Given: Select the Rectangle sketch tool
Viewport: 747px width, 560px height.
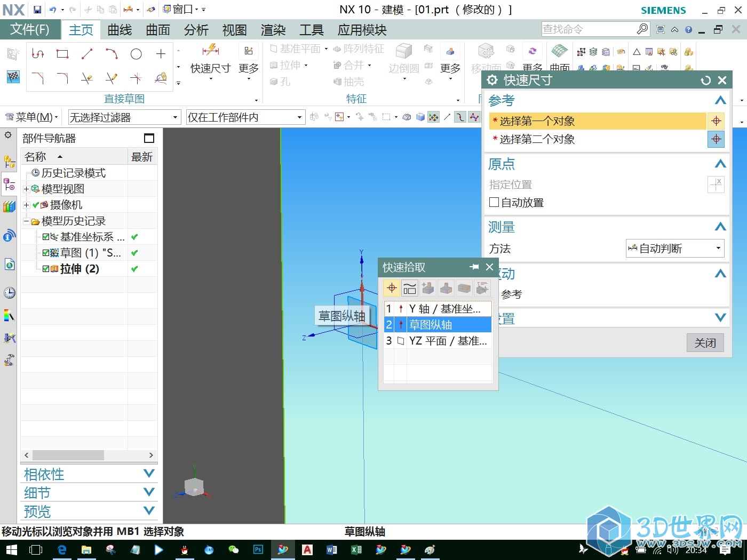Looking at the screenshot, I should [x=62, y=54].
